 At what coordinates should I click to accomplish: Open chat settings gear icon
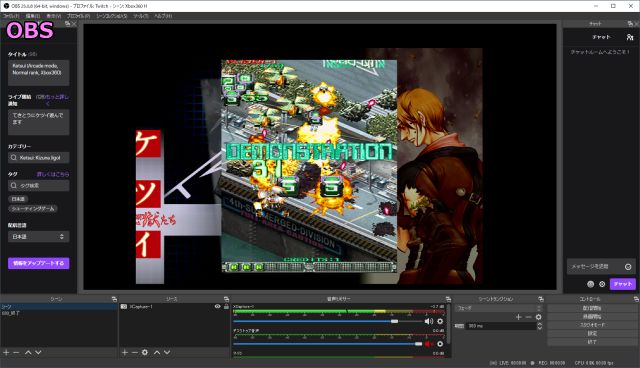pyautogui.click(x=602, y=284)
